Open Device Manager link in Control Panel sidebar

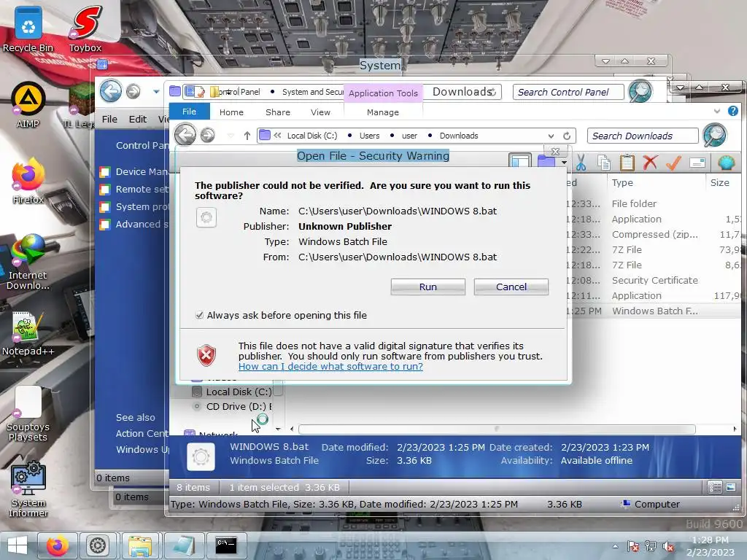pos(142,171)
